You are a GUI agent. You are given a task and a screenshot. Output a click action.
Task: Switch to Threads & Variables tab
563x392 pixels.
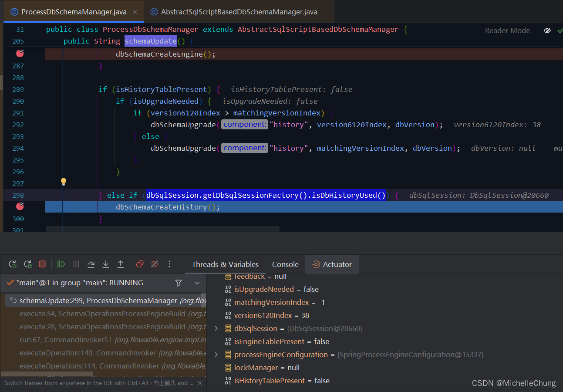(225, 264)
